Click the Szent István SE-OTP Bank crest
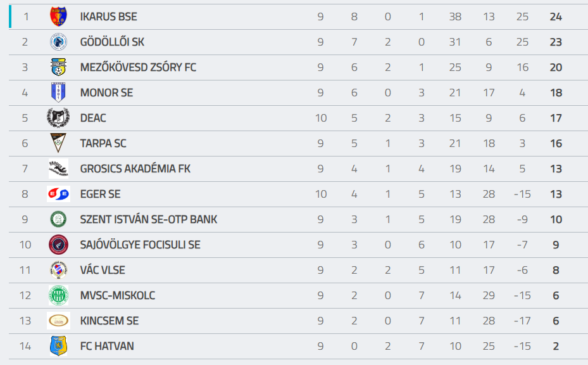This screenshot has width=588, height=365. pyautogui.click(x=58, y=219)
